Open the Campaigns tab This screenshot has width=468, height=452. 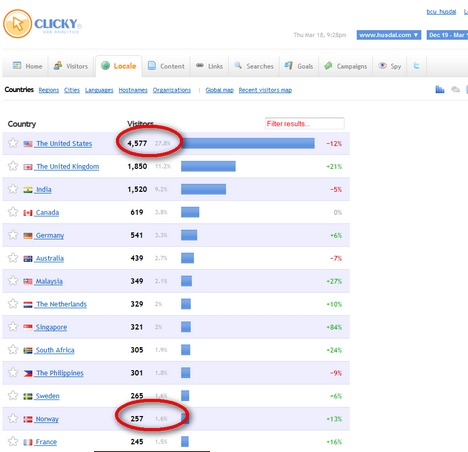pos(345,66)
